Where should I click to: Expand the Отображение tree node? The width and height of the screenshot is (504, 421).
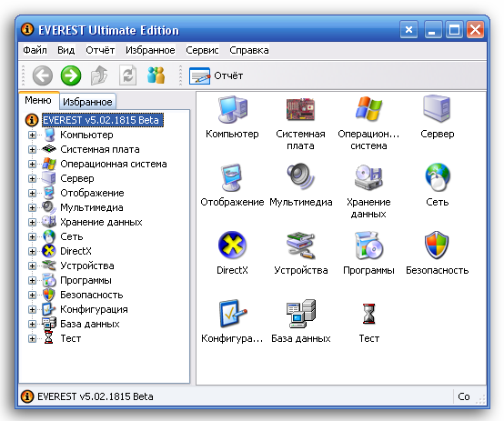click(32, 193)
